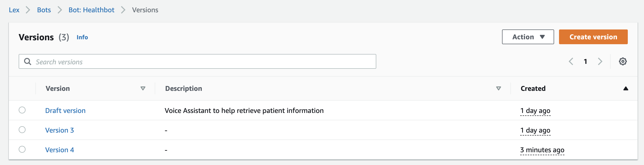
Task: Open table preferences gear icon
Action: point(622,61)
